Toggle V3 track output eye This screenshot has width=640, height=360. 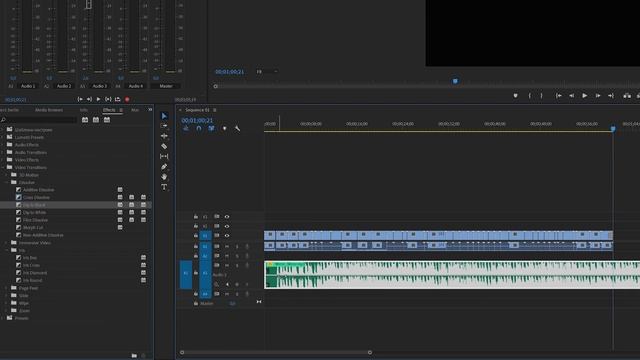click(x=227, y=217)
